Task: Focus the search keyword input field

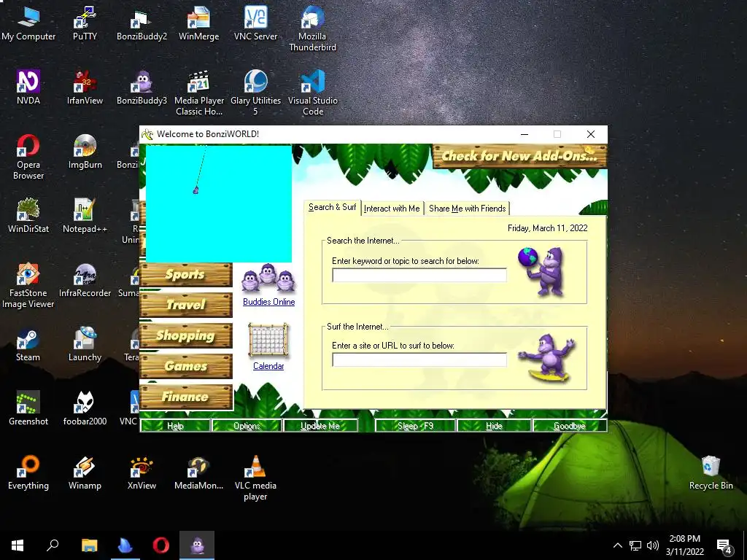Action: coord(419,275)
